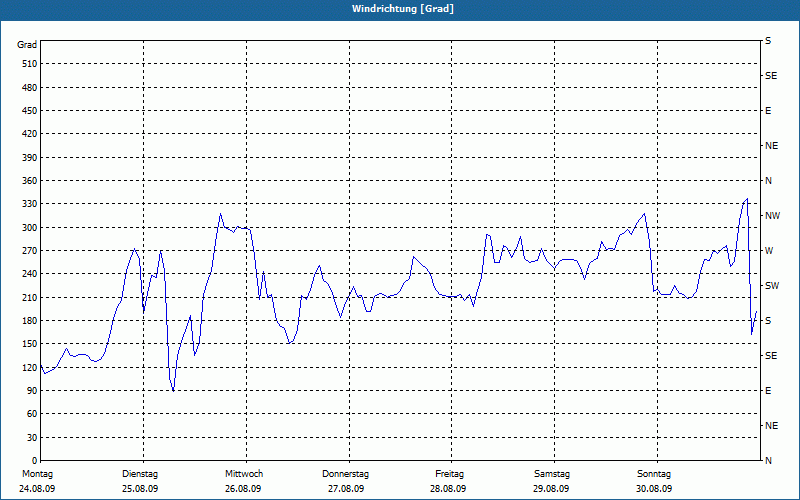The height and width of the screenshot is (500, 800).
Task: Click the y-axis value "240"
Action: click(30, 274)
